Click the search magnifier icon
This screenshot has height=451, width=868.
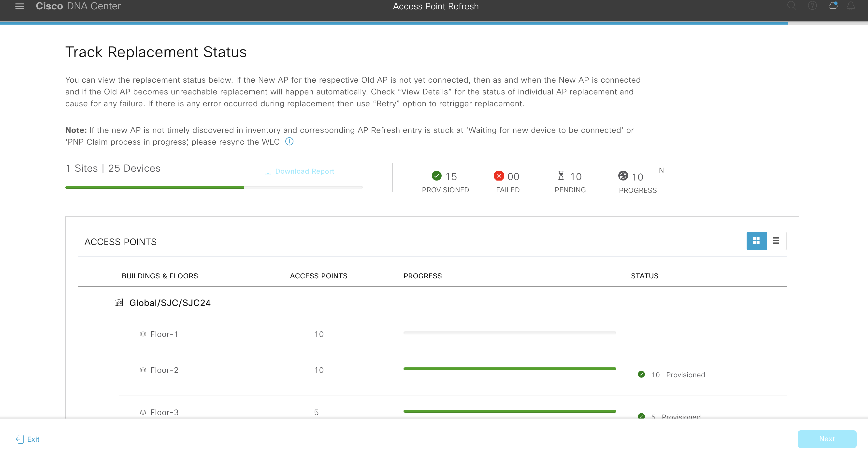[x=792, y=6]
